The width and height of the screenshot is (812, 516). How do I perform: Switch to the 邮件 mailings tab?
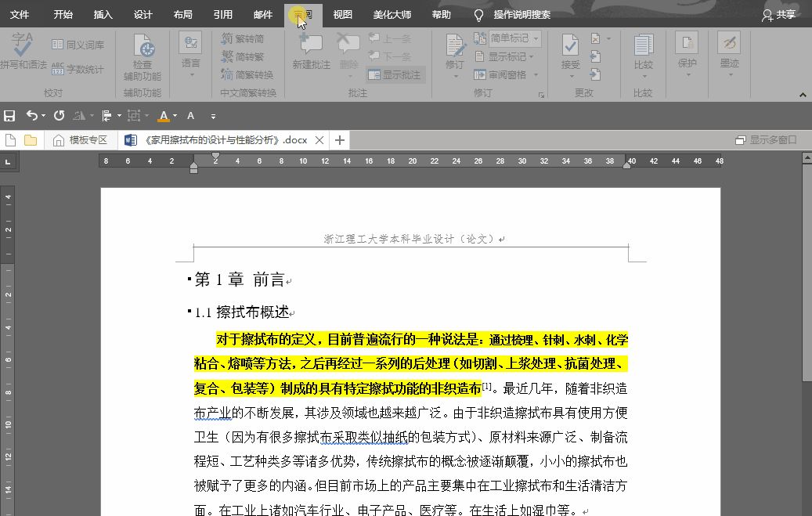coord(263,15)
